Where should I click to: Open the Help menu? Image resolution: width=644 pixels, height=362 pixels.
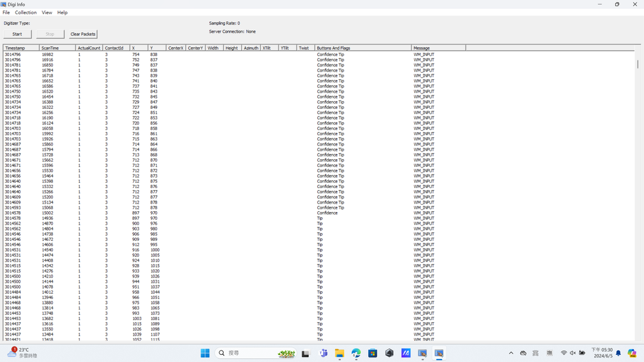pyautogui.click(x=63, y=12)
